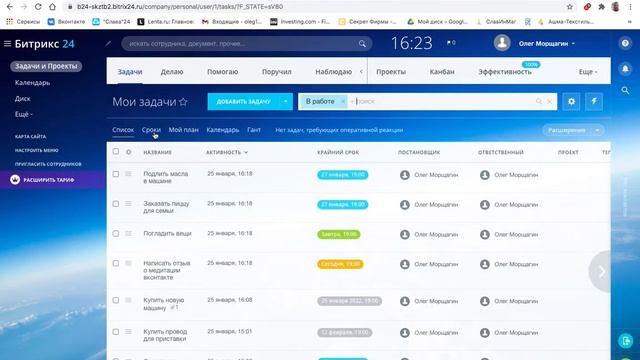Open the Эффективность tab
This screenshot has height=360, width=640.
[505, 71]
